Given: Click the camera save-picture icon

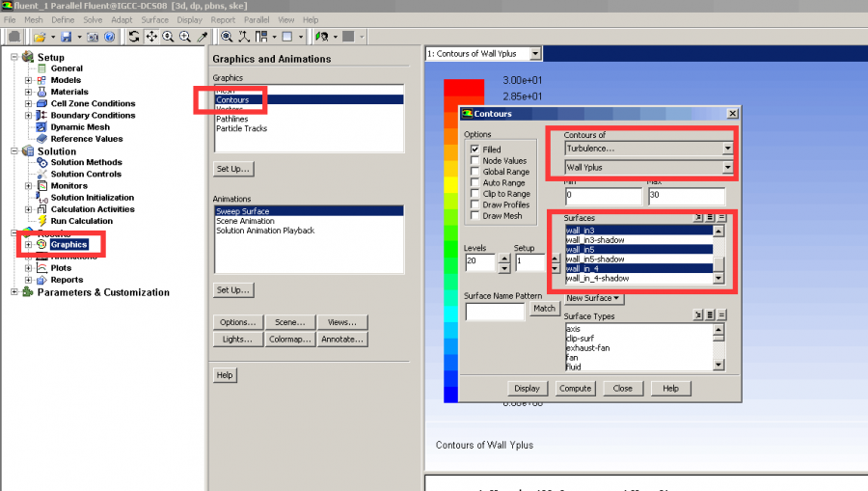Looking at the screenshot, I should click(93, 37).
